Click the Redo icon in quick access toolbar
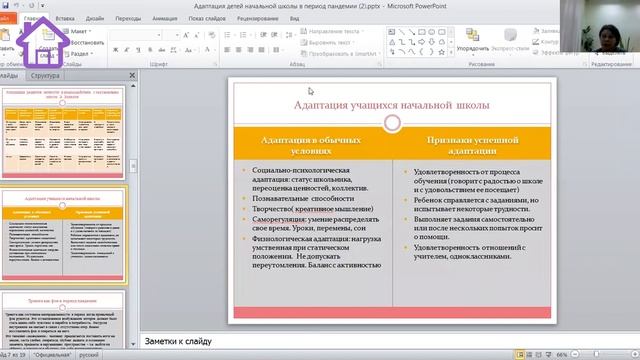This screenshot has height=360, width=640. point(31,6)
